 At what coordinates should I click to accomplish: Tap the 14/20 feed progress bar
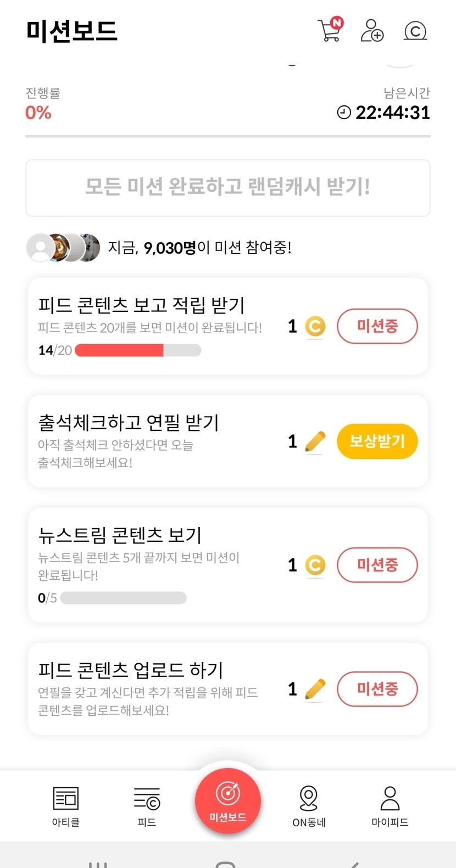(x=138, y=350)
